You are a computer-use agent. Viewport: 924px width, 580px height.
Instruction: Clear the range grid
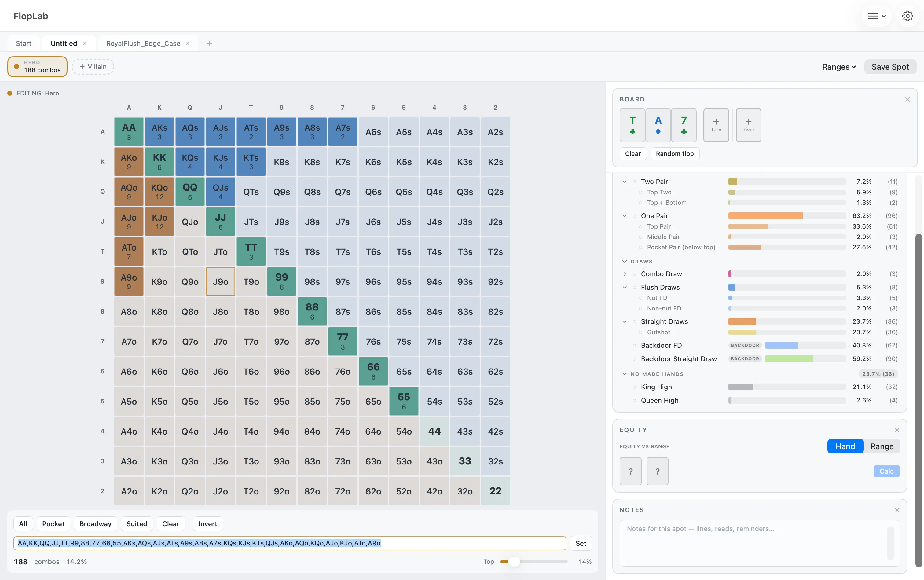pos(171,523)
